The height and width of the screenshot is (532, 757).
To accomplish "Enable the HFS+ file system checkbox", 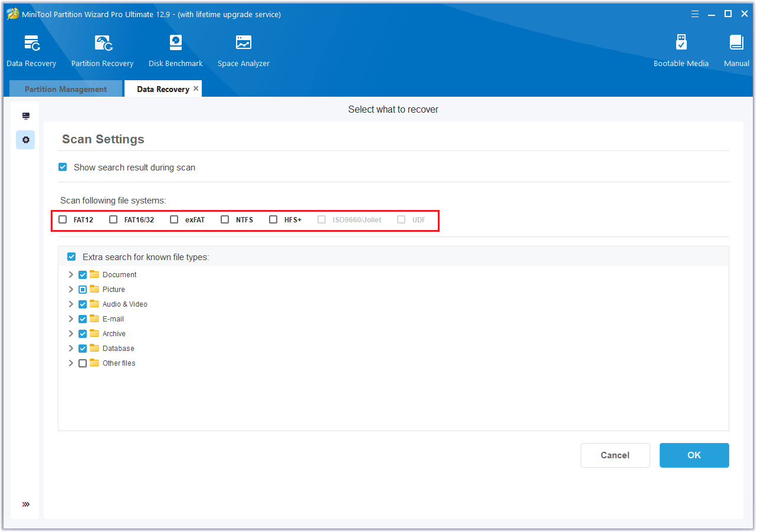I will 273,219.
